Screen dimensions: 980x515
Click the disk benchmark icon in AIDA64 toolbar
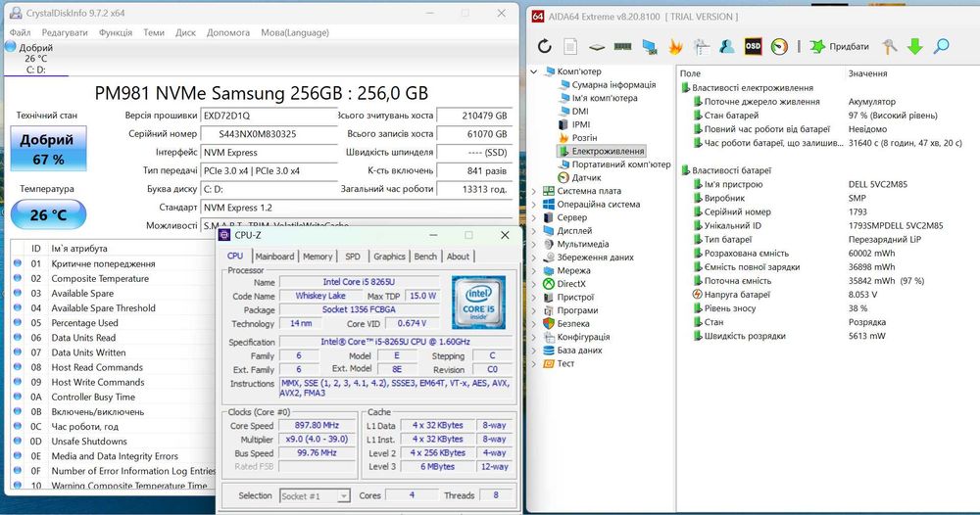coord(597,47)
